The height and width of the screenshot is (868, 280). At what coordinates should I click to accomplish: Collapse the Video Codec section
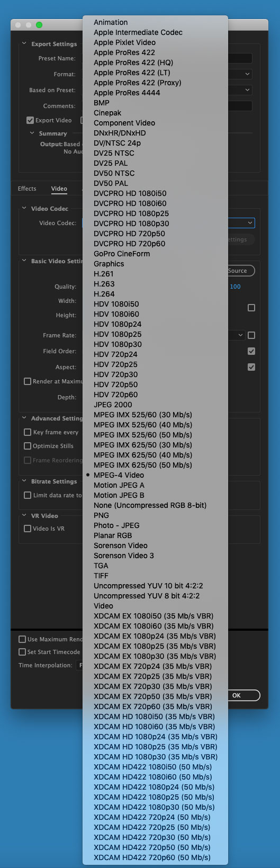(24, 209)
